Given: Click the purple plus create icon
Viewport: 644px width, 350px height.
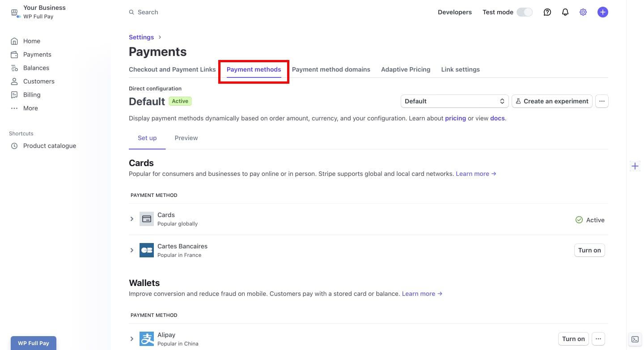Looking at the screenshot, I should click(x=603, y=12).
